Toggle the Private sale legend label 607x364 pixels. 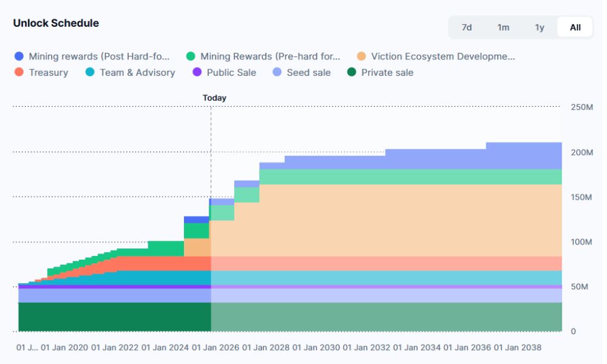(x=387, y=73)
